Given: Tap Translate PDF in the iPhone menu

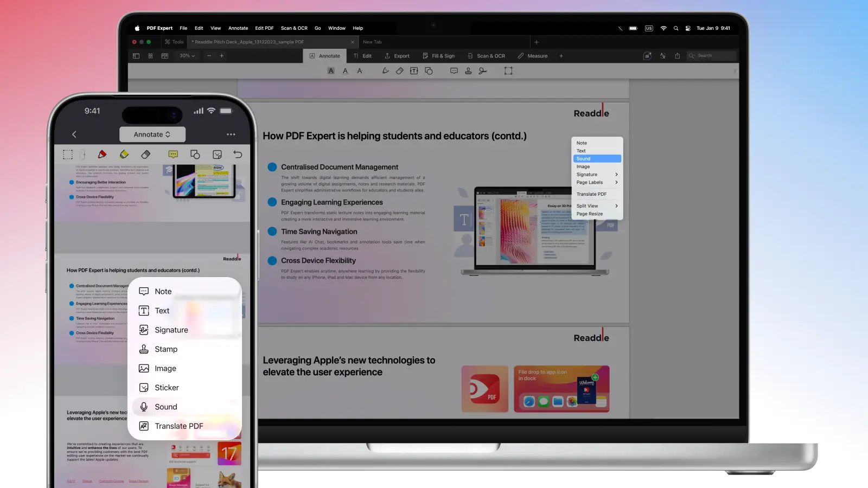Looking at the screenshot, I should click(x=178, y=426).
